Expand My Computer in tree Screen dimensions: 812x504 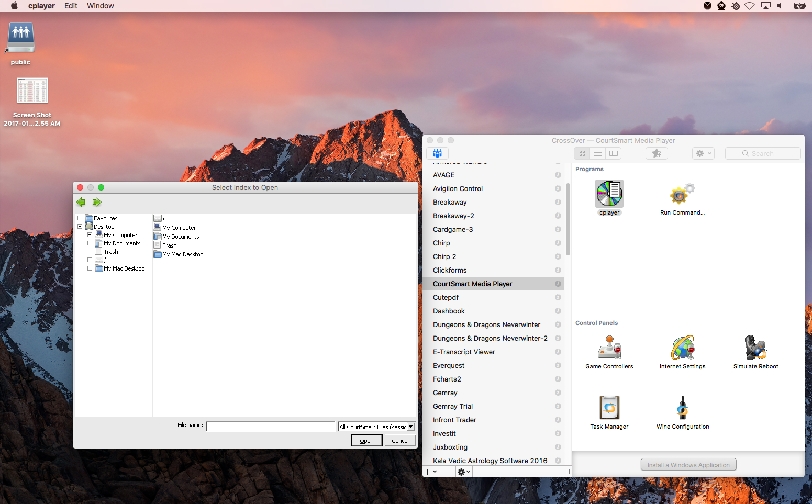[90, 235]
